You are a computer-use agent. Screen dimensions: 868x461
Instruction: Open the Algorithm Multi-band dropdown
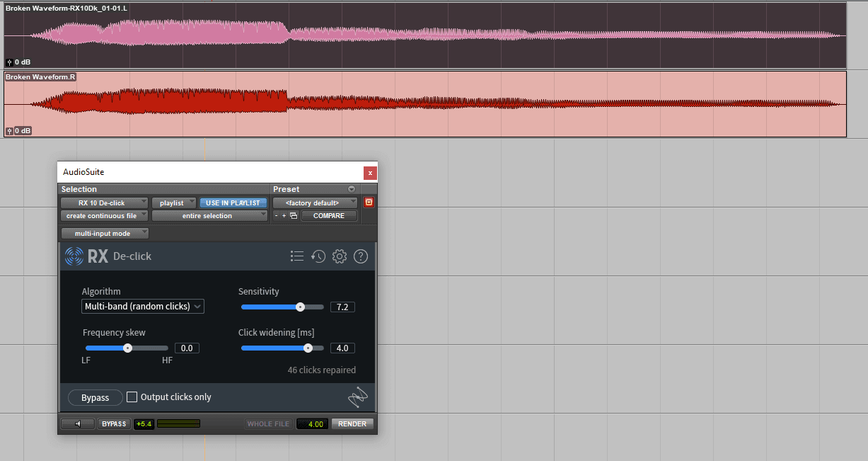click(x=143, y=307)
